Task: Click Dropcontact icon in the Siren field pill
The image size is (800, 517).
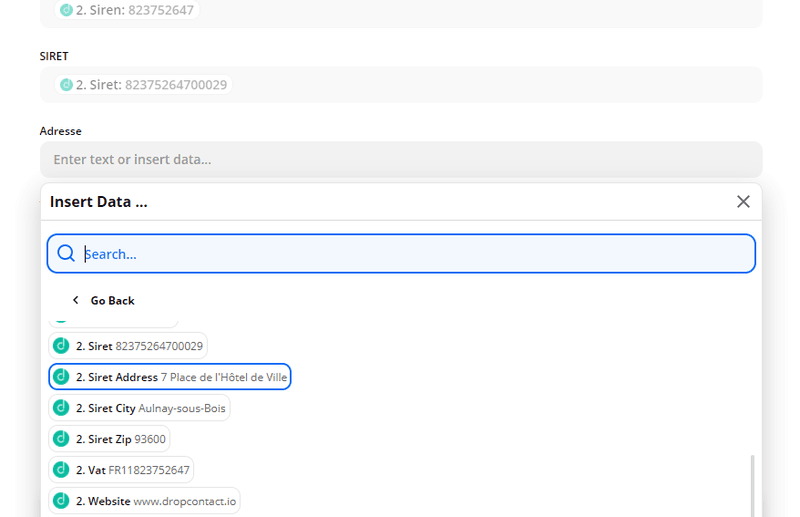Action: point(66,10)
